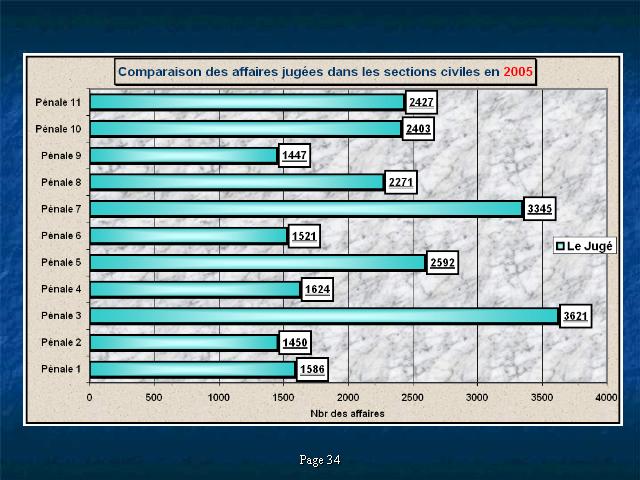Select the data label 2592
The width and height of the screenshot is (640, 480).
(442, 262)
